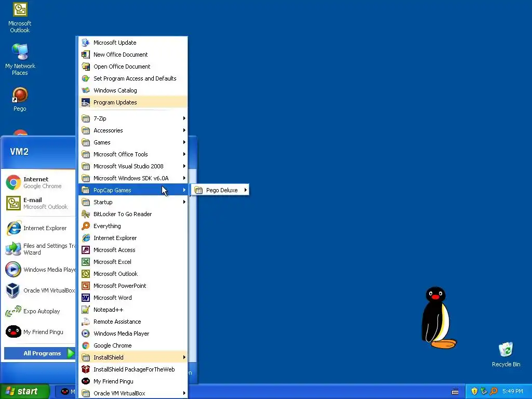Open Google Chrome from All Programs list

tap(133, 345)
